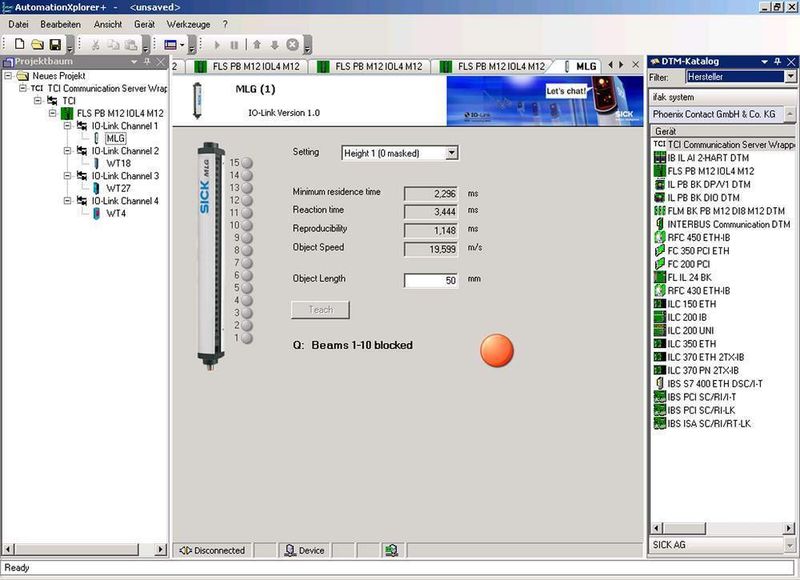Click the database icon in status bar
Image resolution: width=800 pixels, height=580 pixels.
pyautogui.click(x=393, y=550)
